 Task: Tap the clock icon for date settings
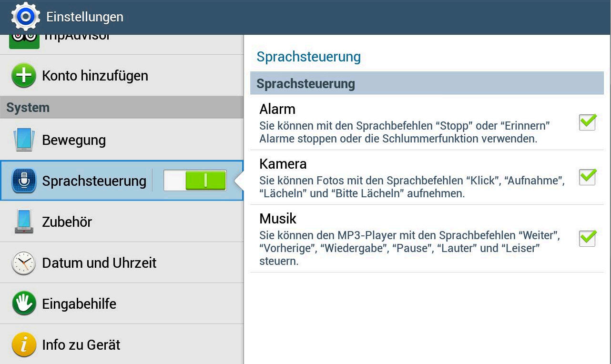pyautogui.click(x=24, y=263)
